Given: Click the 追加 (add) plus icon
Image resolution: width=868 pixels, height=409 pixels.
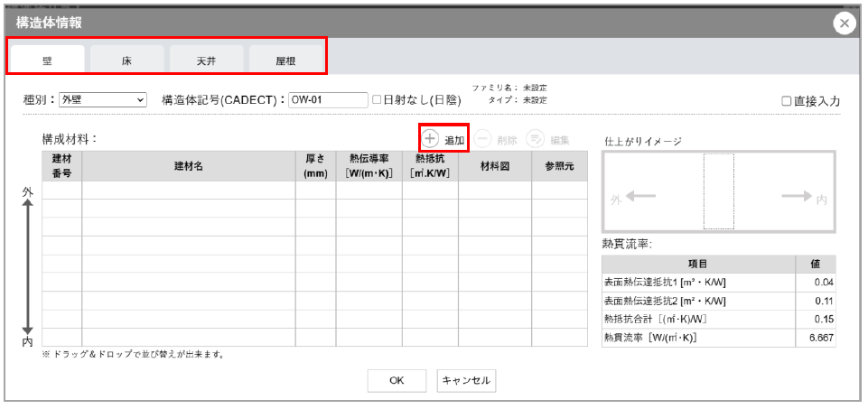Looking at the screenshot, I should 431,140.
